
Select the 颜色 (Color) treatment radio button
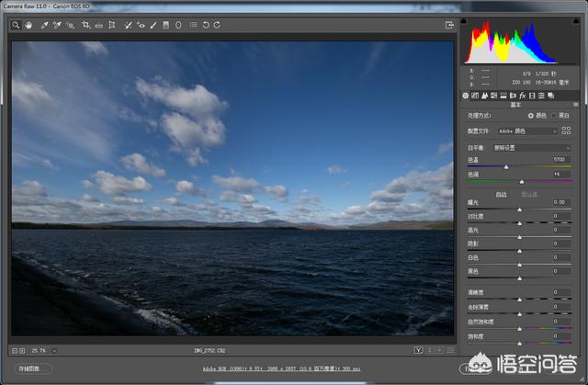[531, 116]
